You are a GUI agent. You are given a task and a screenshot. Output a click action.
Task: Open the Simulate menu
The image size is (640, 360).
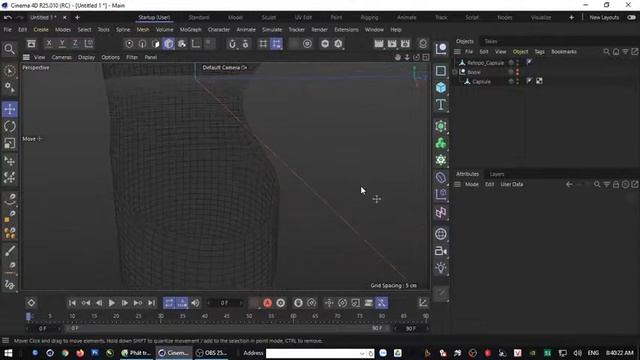coord(272,30)
